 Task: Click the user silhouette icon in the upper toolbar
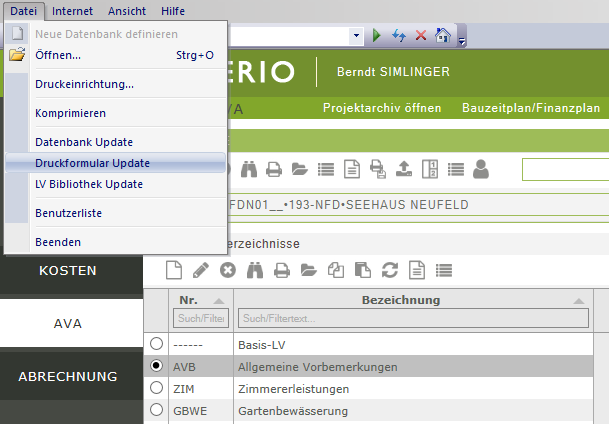[481, 169]
